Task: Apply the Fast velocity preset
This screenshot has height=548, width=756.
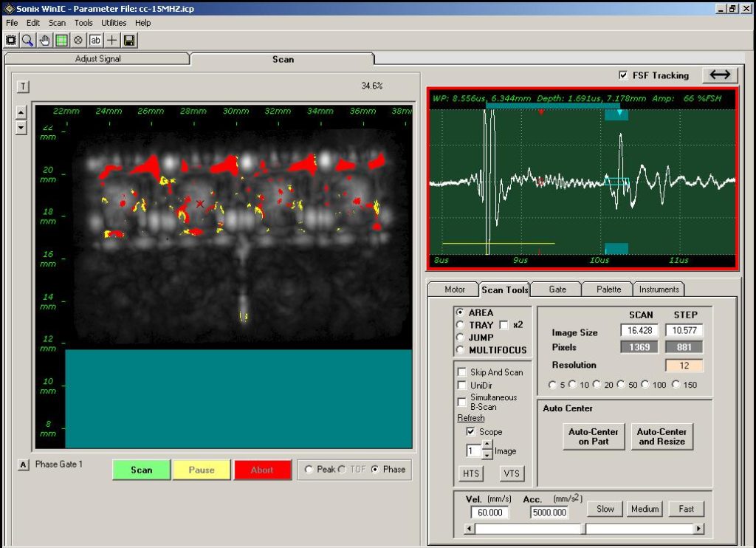Action: pyautogui.click(x=686, y=509)
